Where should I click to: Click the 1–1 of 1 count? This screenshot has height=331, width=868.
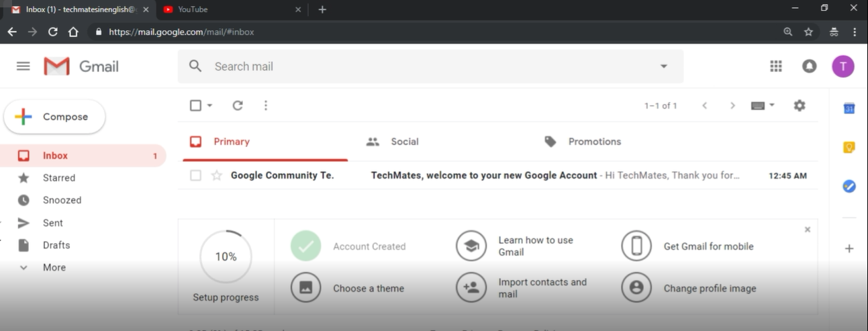661,106
